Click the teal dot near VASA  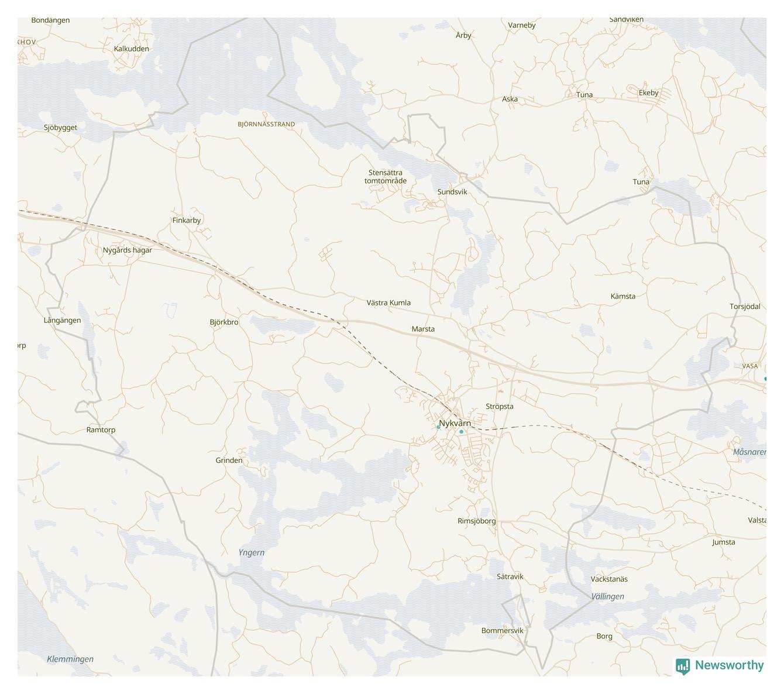click(x=765, y=379)
